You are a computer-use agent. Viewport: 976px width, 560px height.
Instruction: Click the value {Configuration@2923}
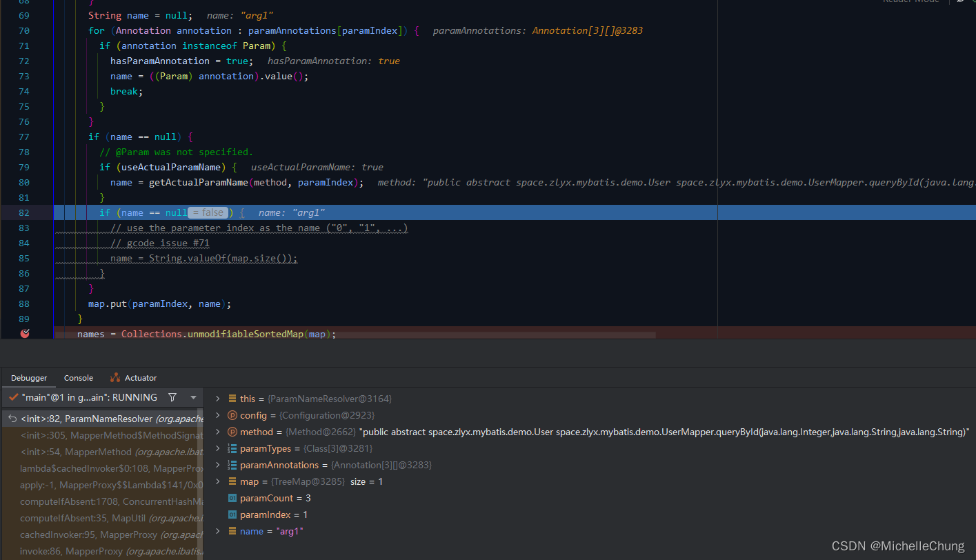[327, 415]
